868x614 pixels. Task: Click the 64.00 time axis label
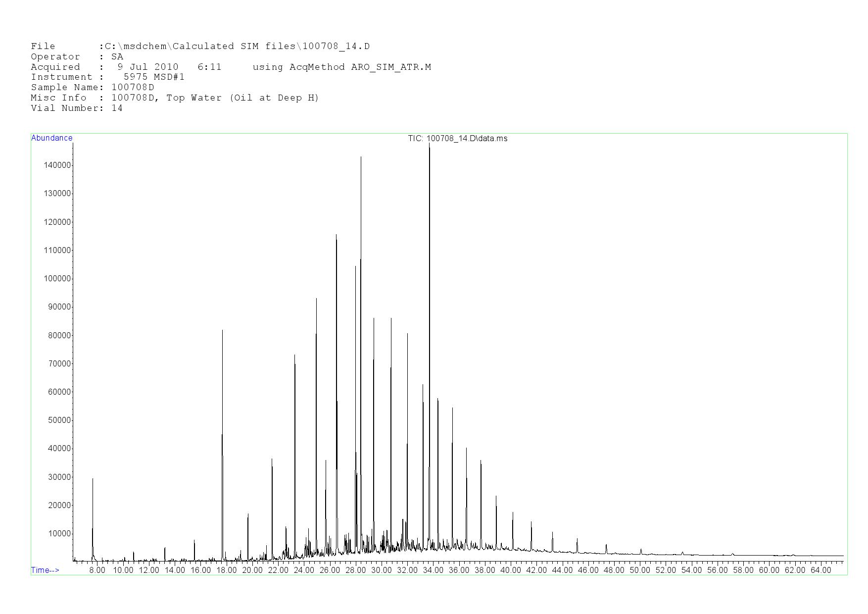point(820,570)
